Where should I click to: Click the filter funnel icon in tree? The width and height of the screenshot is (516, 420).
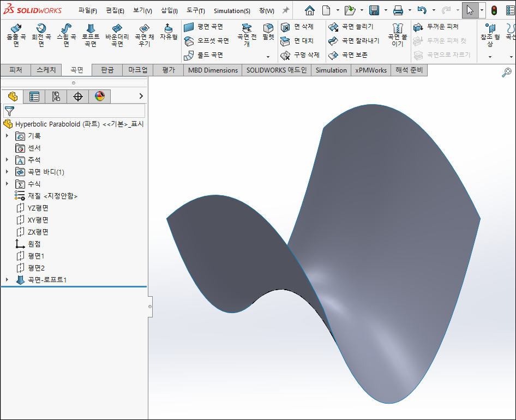pyautogui.click(x=9, y=111)
